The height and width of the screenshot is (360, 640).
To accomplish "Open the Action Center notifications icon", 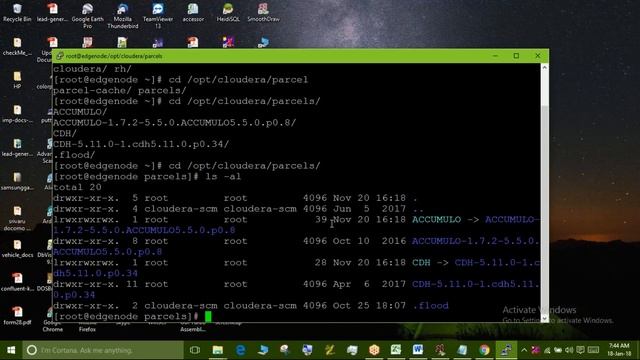I will tap(580, 350).
